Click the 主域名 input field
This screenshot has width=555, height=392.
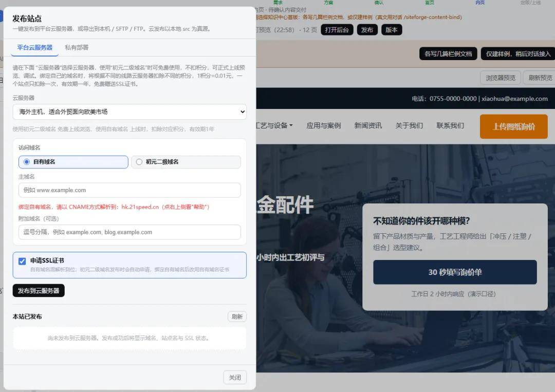(x=129, y=190)
